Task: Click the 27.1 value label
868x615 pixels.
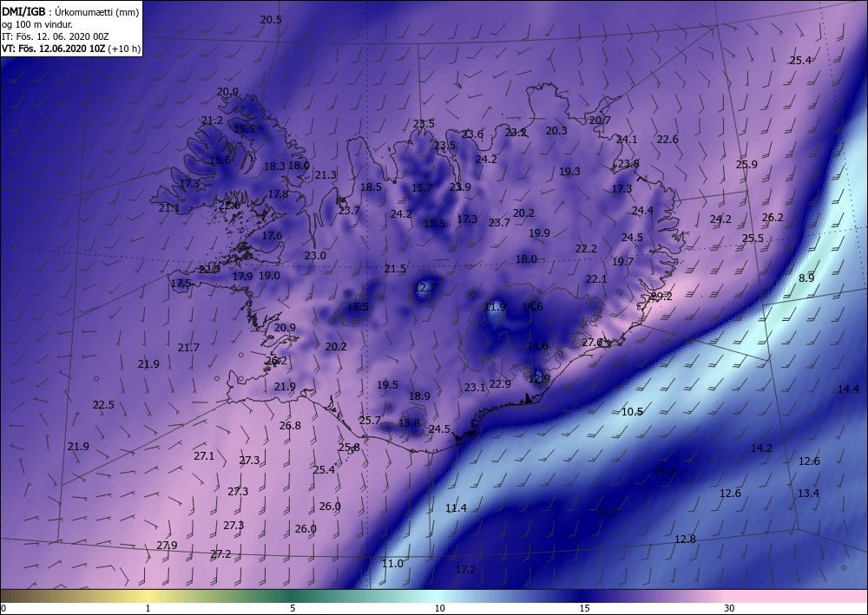Action: pos(204,455)
